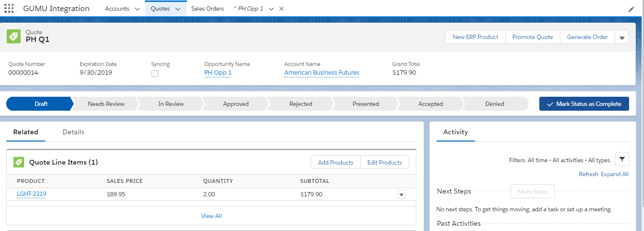Close the PH Opp 1 tab
The height and width of the screenshot is (231, 644).
click(281, 9)
